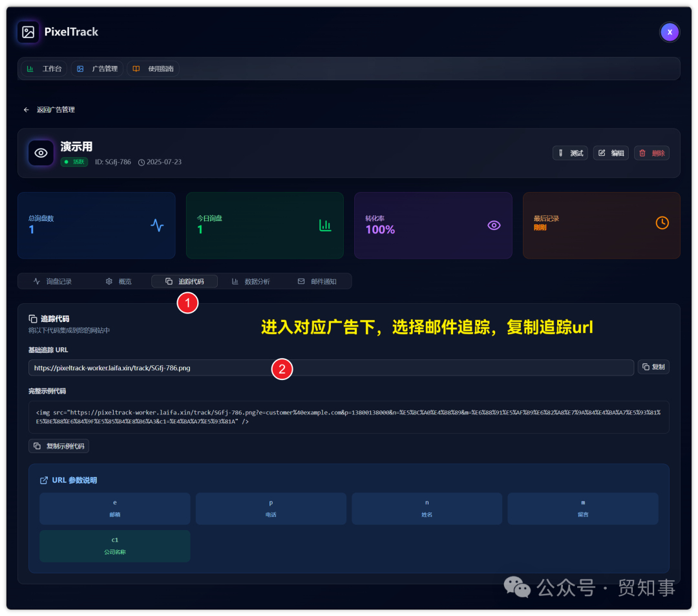The height and width of the screenshot is (616, 698).
Task: Open the user avatar menu
Action: point(669,32)
